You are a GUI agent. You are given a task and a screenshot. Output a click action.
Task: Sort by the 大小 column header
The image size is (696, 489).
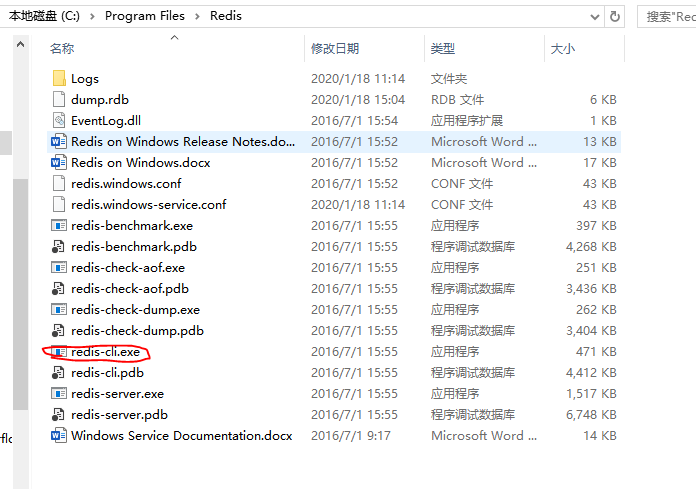point(563,48)
